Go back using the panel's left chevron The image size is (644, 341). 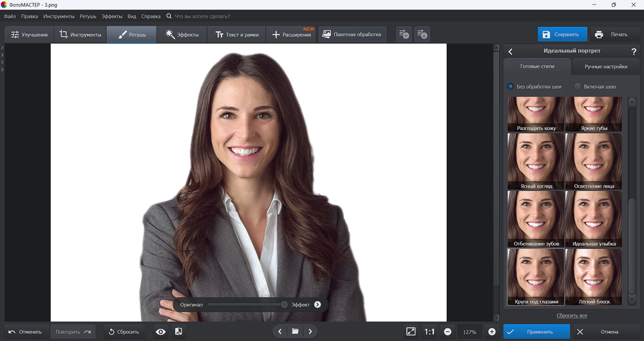pos(510,51)
